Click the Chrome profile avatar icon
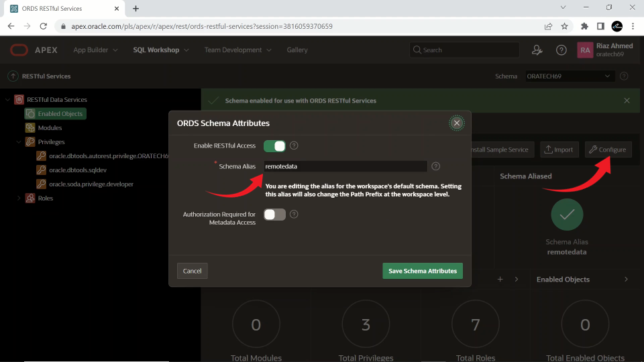 617,26
